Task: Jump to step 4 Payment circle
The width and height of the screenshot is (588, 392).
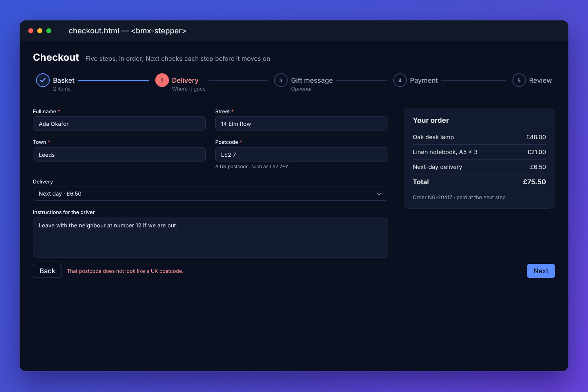Action: pyautogui.click(x=400, y=80)
